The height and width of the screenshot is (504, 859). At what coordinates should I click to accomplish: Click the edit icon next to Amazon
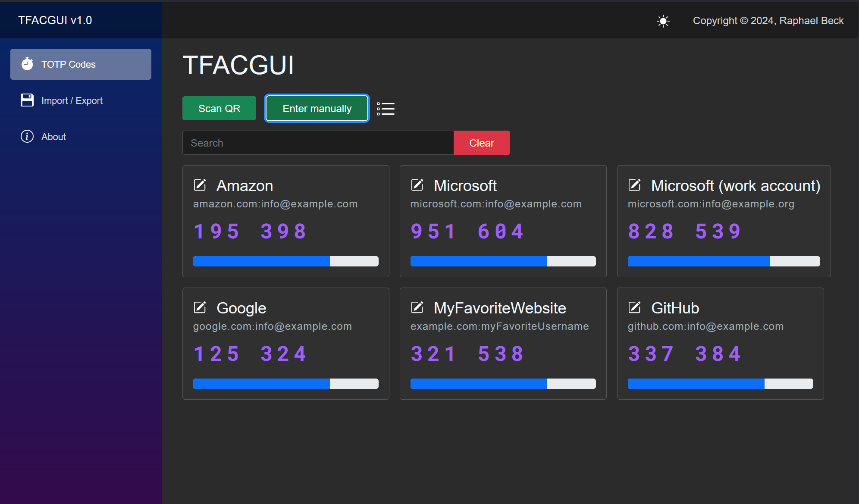[x=200, y=185]
